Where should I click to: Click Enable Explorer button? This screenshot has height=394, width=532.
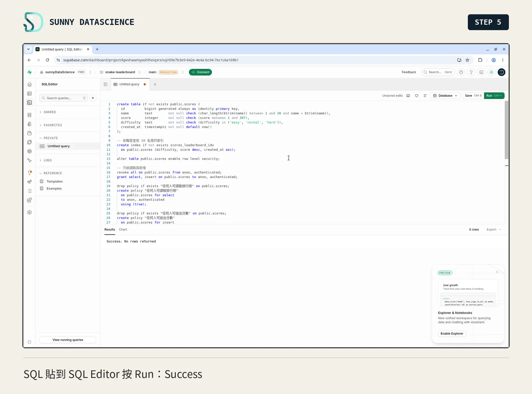[x=452, y=333]
